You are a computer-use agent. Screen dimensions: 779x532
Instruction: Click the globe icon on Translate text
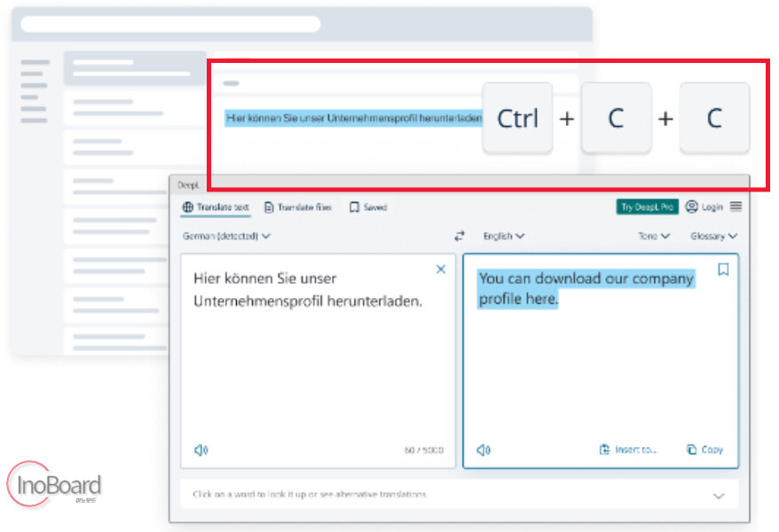click(x=188, y=207)
